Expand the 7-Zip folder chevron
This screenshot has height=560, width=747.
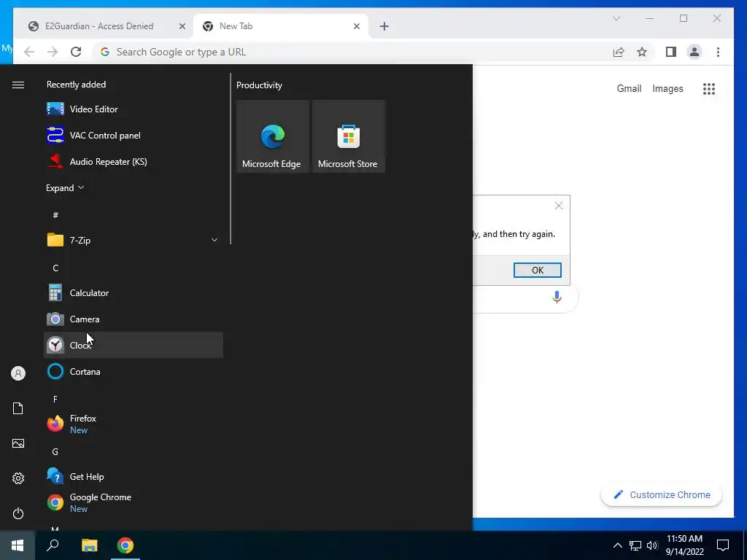[x=214, y=240]
